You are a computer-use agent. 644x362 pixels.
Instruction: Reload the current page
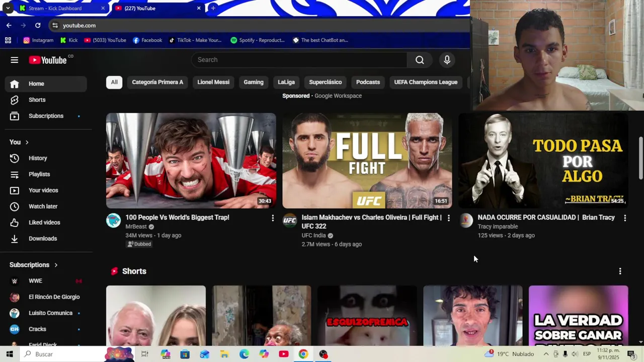point(38,25)
